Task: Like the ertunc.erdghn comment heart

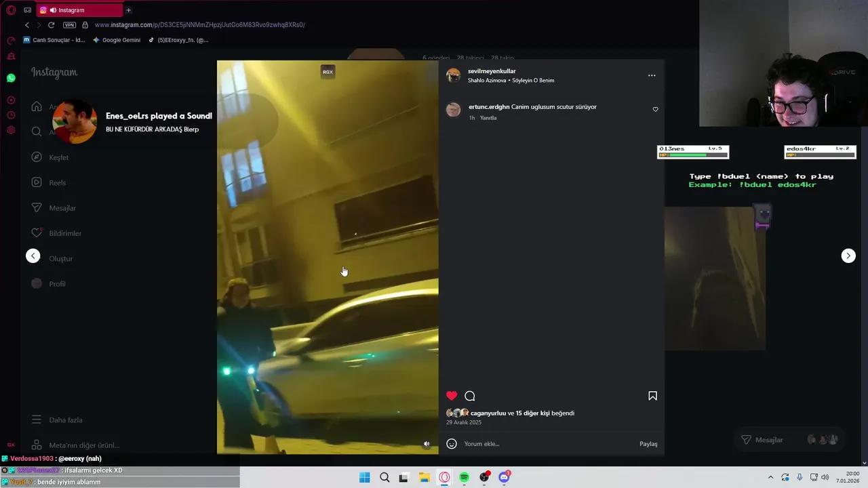Action: pyautogui.click(x=655, y=109)
